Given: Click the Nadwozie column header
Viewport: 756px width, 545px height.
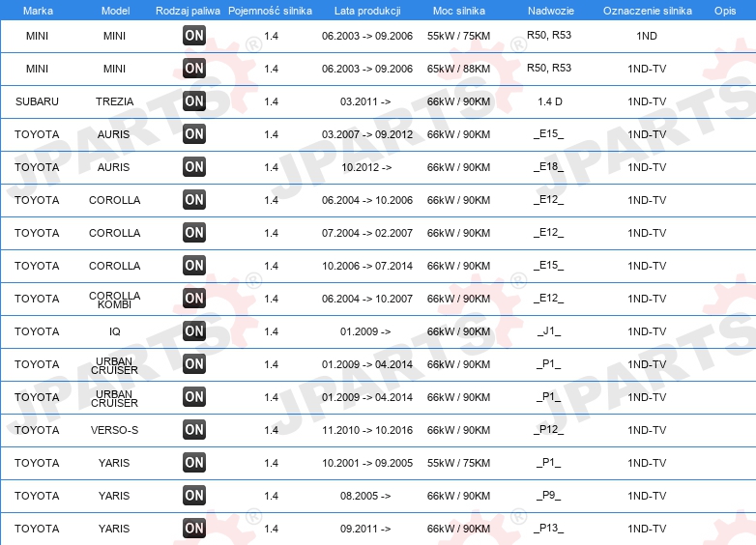Looking at the screenshot, I should (551, 11).
